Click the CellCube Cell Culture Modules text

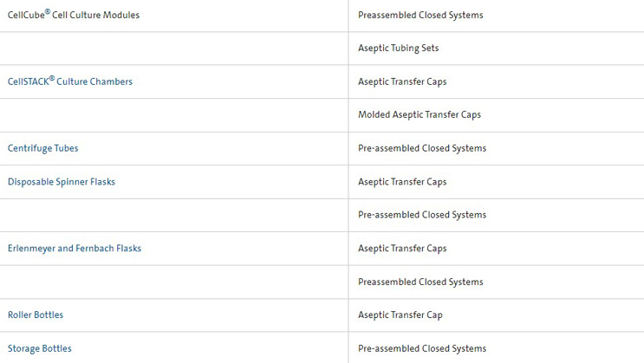(x=74, y=16)
